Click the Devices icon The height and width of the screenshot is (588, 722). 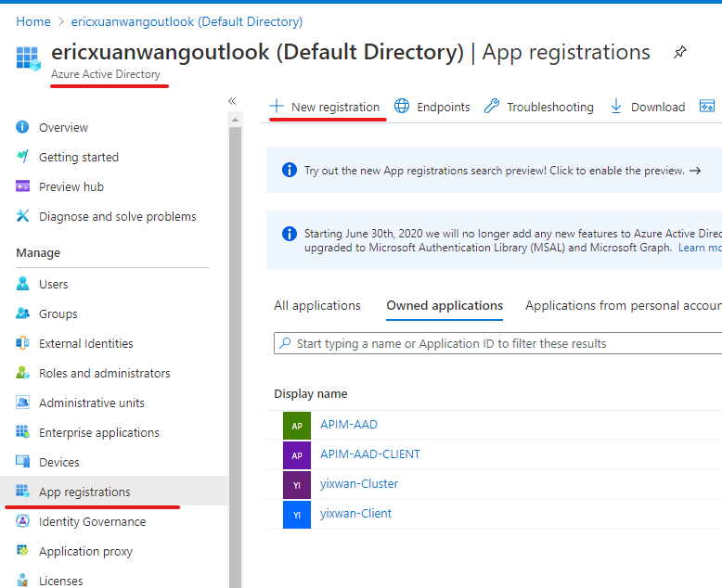[x=22, y=462]
